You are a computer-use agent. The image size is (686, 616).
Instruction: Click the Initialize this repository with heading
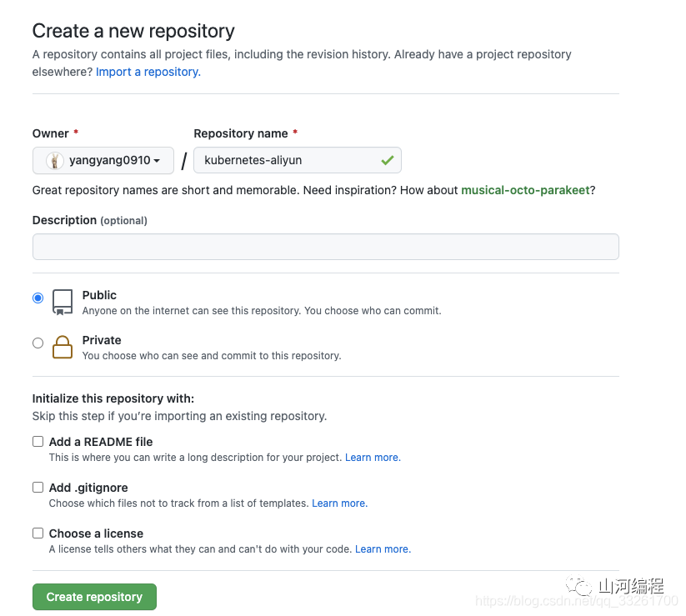pyautogui.click(x=113, y=398)
